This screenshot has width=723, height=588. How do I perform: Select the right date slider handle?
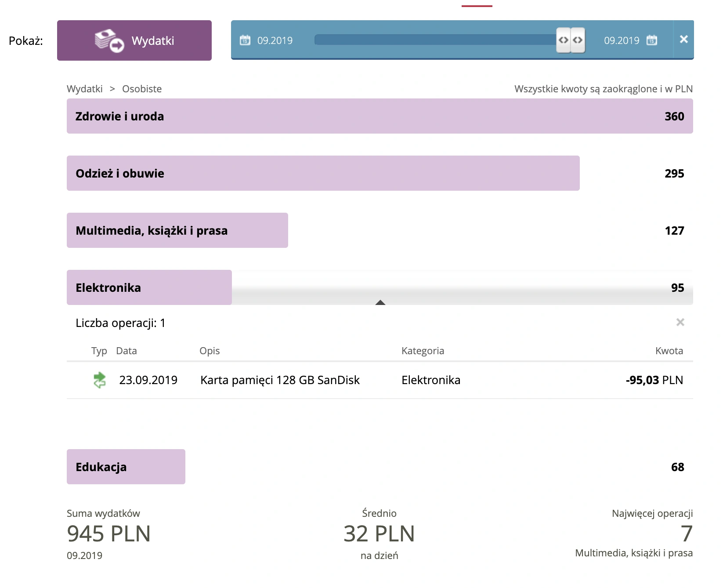(578, 40)
